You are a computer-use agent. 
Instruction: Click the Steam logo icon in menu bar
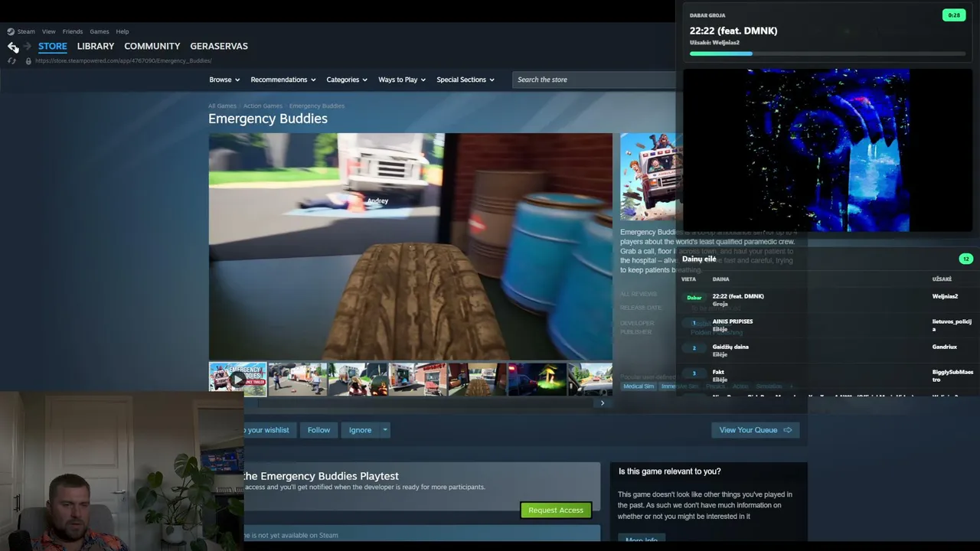(11, 31)
